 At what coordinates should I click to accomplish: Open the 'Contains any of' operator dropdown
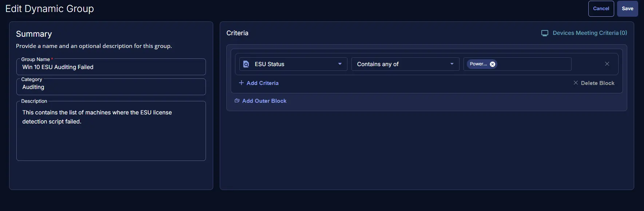coord(405,64)
